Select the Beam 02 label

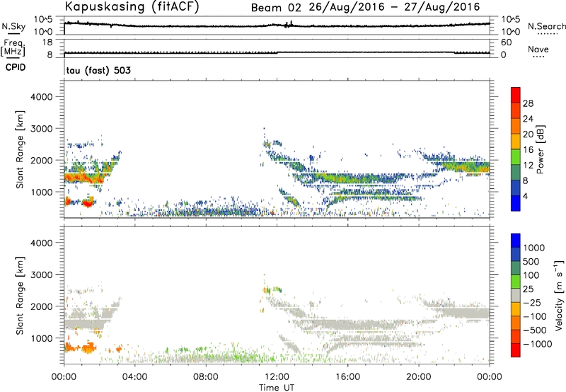tap(276, 8)
